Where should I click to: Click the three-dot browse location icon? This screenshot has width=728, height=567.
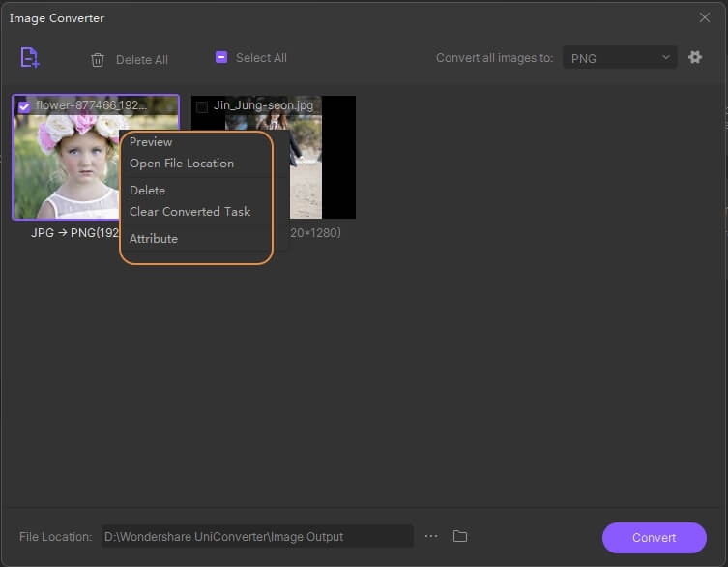click(431, 536)
